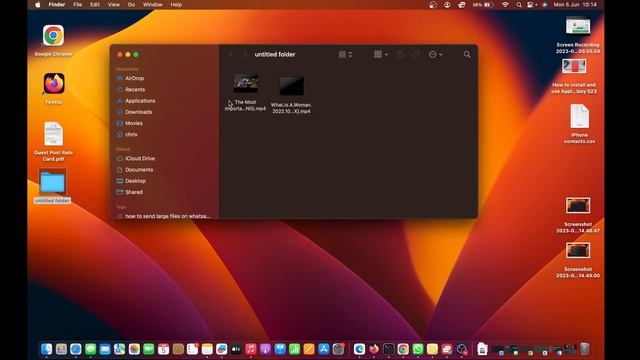The height and width of the screenshot is (360, 640).
Task: Click the date and time in menu bar
Action: coord(575,4)
